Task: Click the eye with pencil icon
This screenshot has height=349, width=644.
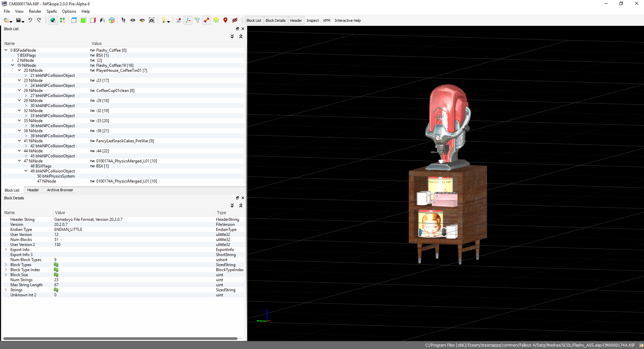Action: tap(142, 20)
